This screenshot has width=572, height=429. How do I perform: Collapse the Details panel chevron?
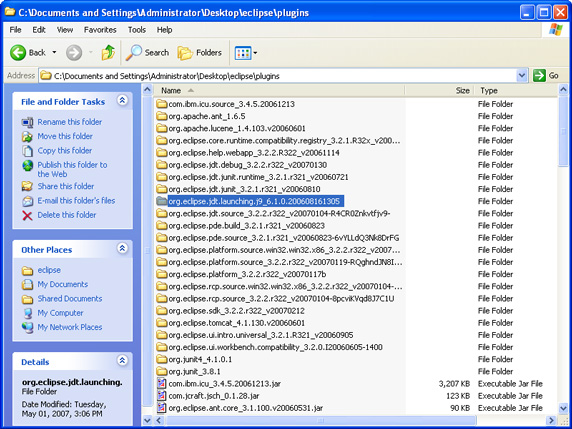point(122,361)
